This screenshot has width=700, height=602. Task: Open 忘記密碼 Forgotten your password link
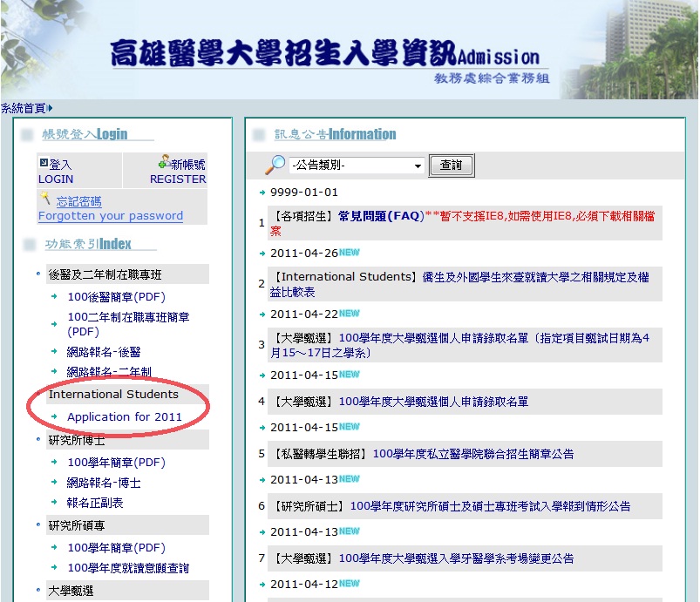click(x=111, y=208)
